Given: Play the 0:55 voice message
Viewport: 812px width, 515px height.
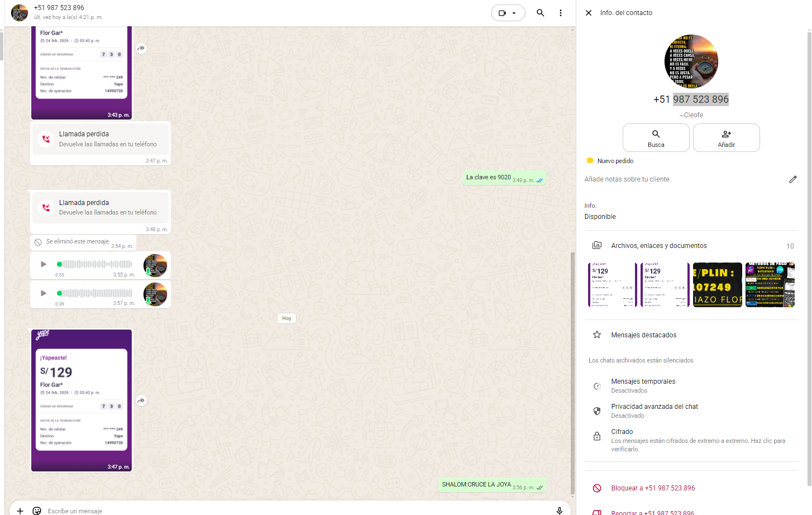Looking at the screenshot, I should coord(44,264).
